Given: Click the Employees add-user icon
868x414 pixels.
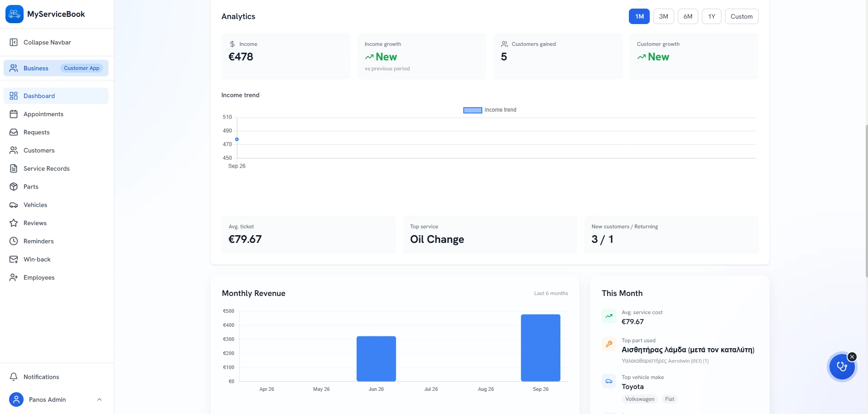Looking at the screenshot, I should [14, 277].
